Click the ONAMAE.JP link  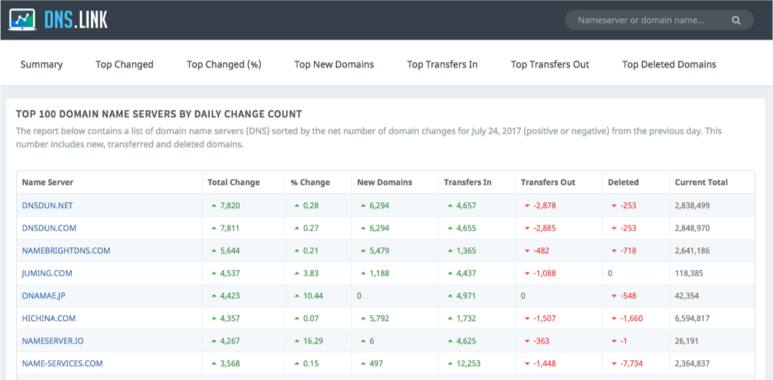tap(44, 296)
